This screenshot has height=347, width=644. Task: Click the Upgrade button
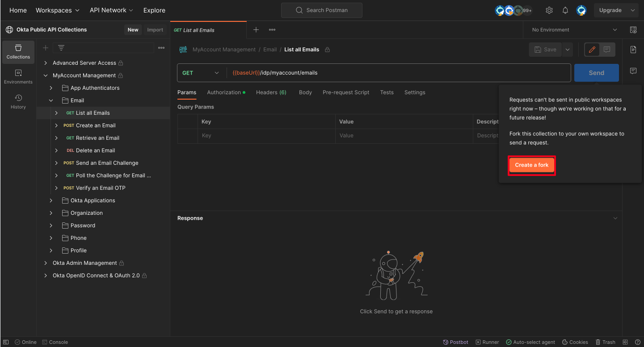point(610,10)
